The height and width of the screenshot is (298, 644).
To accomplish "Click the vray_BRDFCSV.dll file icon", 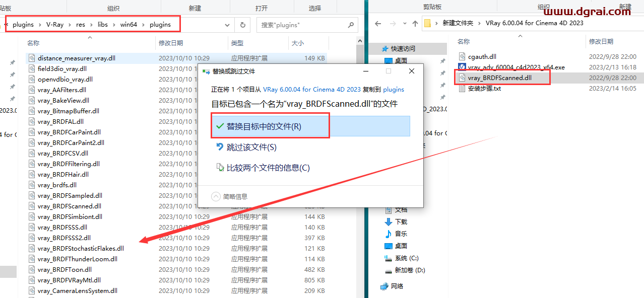I will pos(32,153).
